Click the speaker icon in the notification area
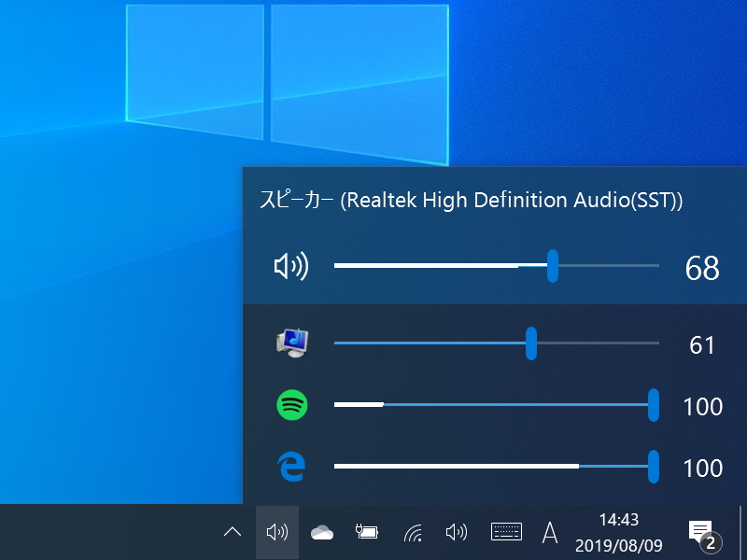 (x=457, y=532)
